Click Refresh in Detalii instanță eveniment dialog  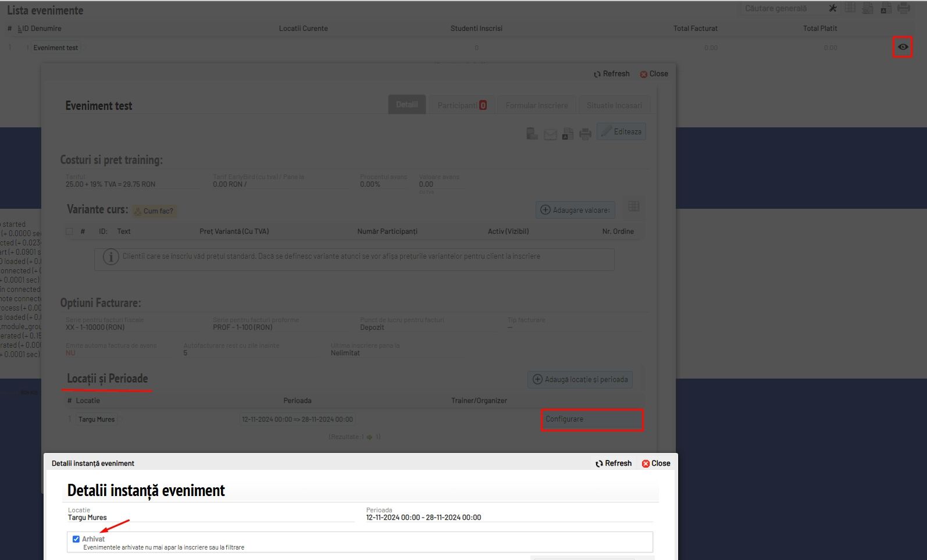(x=614, y=463)
